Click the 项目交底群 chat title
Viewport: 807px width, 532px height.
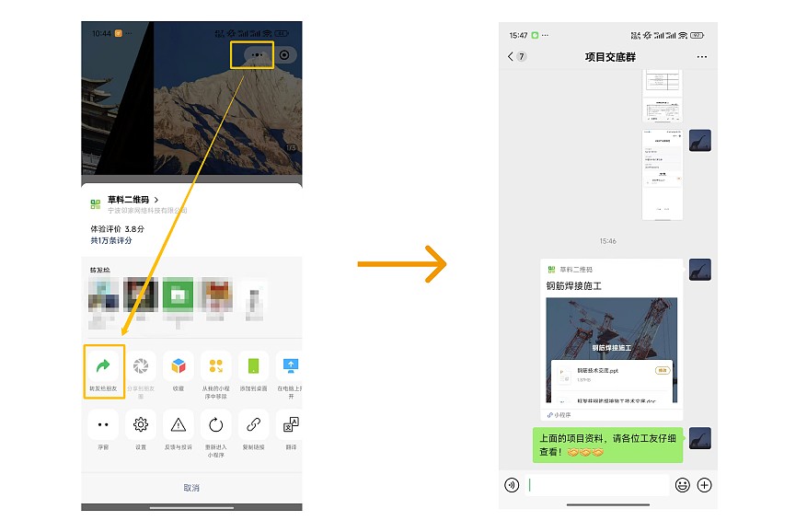[x=610, y=57]
